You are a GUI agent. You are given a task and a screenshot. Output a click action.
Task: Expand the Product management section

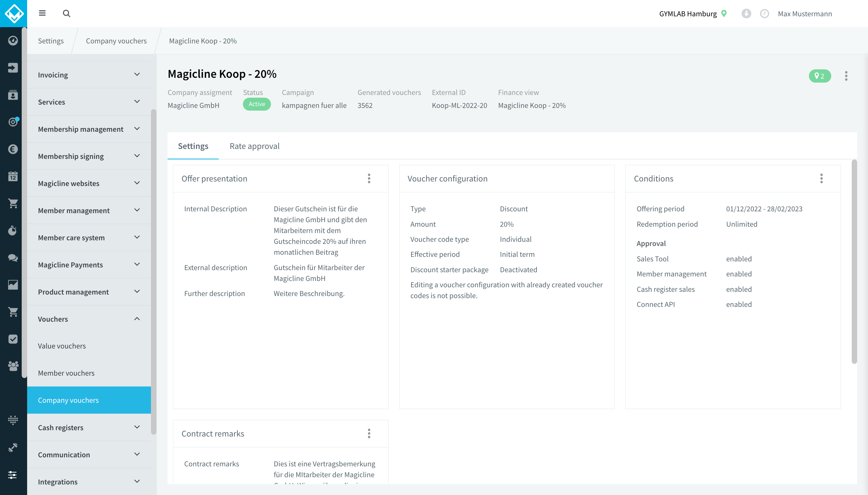(89, 292)
